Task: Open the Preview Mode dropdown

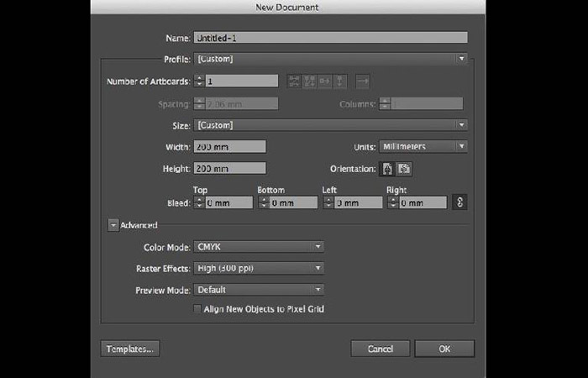Action: (259, 290)
